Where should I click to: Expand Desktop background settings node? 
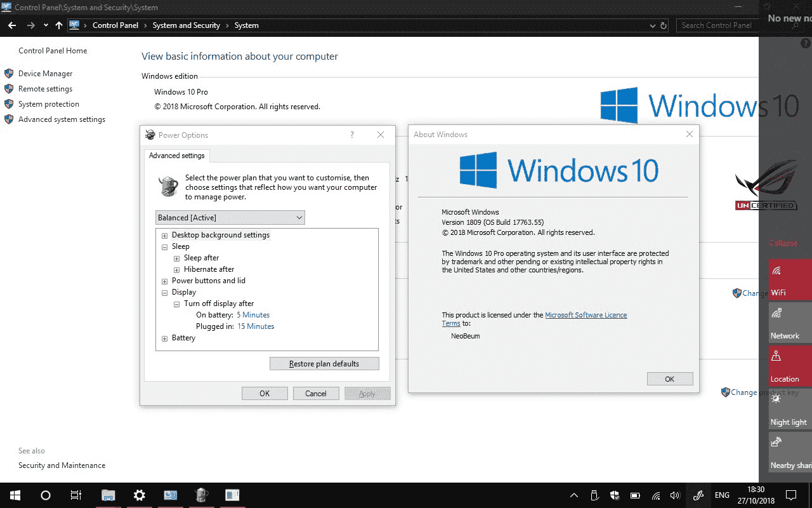[165, 236]
